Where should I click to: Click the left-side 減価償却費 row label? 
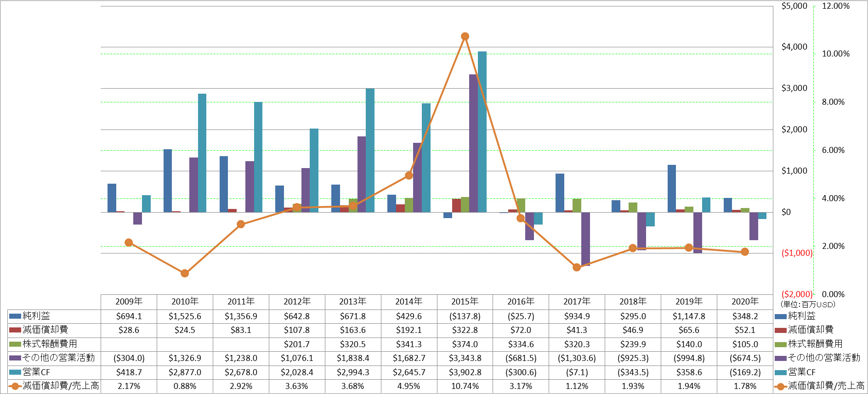pos(45,330)
